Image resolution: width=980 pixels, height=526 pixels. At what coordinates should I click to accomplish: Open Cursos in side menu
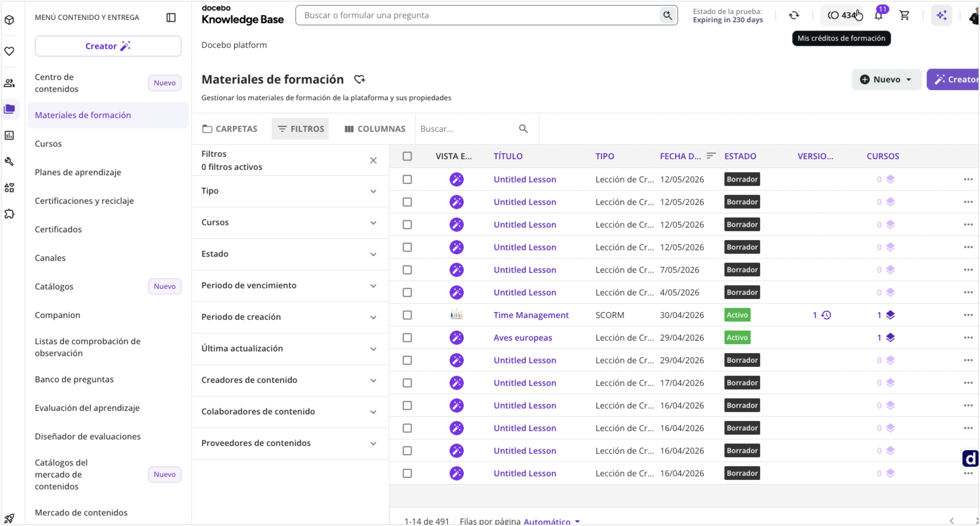[x=48, y=144]
